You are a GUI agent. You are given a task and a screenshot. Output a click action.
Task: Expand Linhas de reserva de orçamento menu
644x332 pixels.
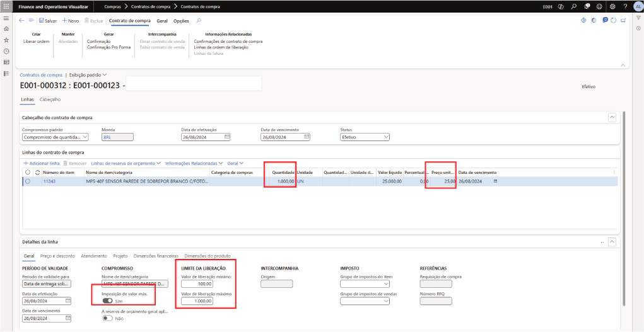126,163
